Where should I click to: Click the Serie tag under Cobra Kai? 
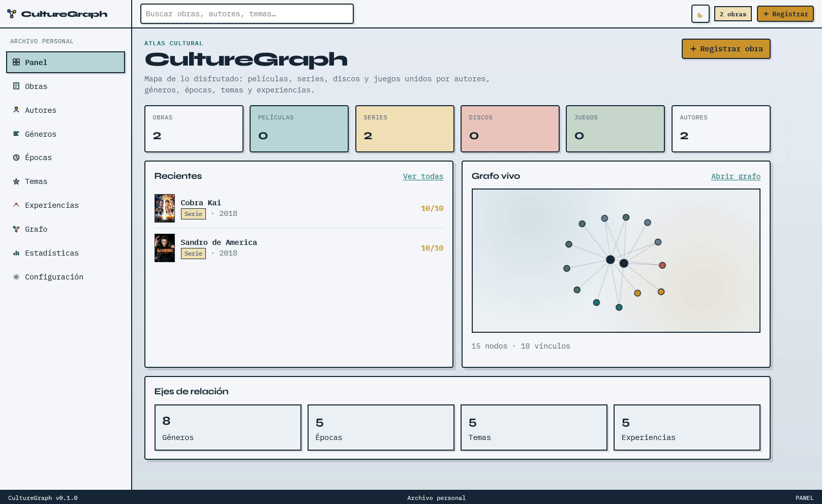coord(193,214)
